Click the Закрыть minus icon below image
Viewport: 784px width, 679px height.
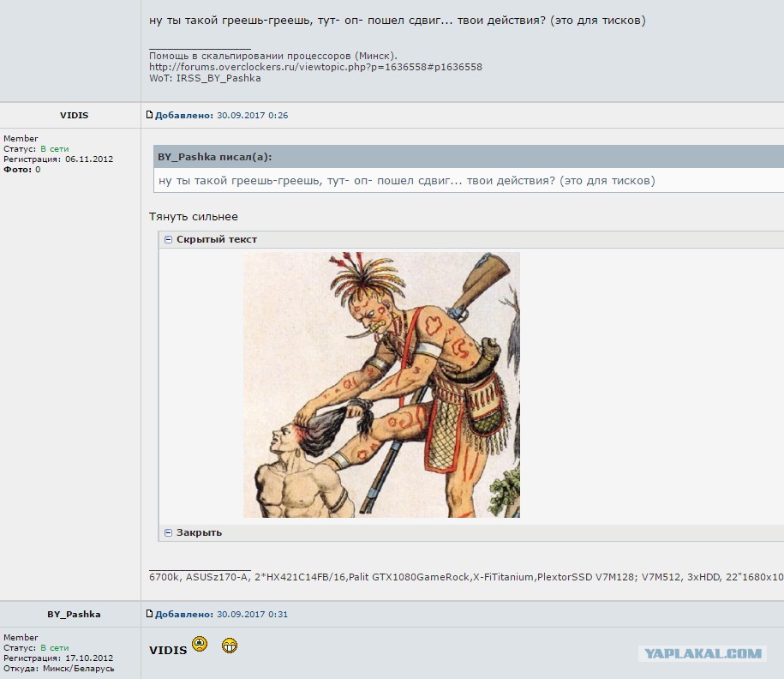pos(168,533)
